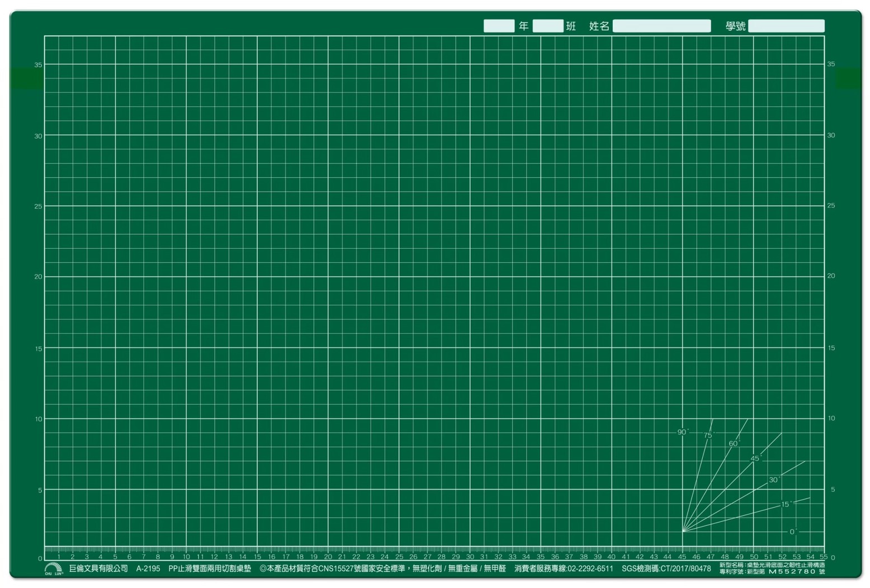Click number 33 on the bottom ruler
The height and width of the screenshot is (588, 870).
coord(512,557)
